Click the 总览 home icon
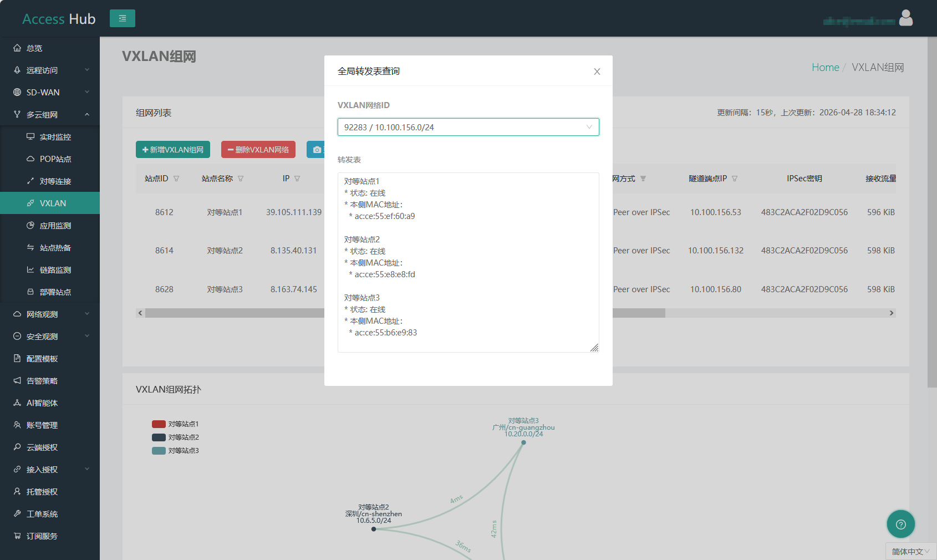Image resolution: width=937 pixels, height=560 pixels. click(x=17, y=48)
